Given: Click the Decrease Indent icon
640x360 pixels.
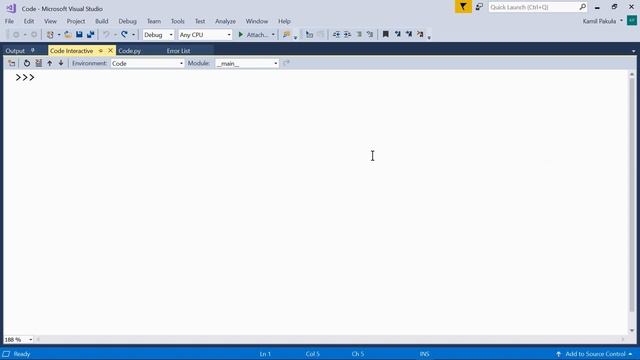Looking at the screenshot, I should [x=336, y=35].
